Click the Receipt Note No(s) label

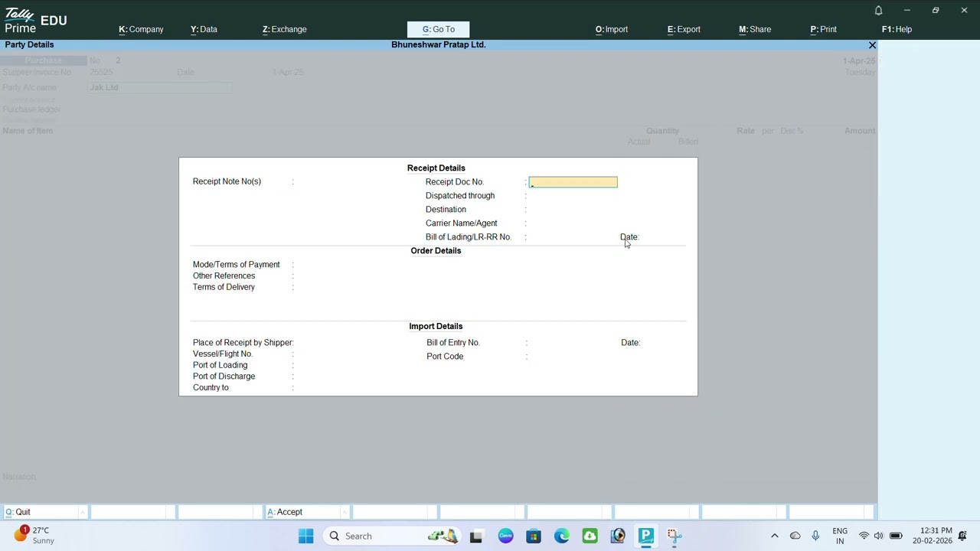(227, 181)
